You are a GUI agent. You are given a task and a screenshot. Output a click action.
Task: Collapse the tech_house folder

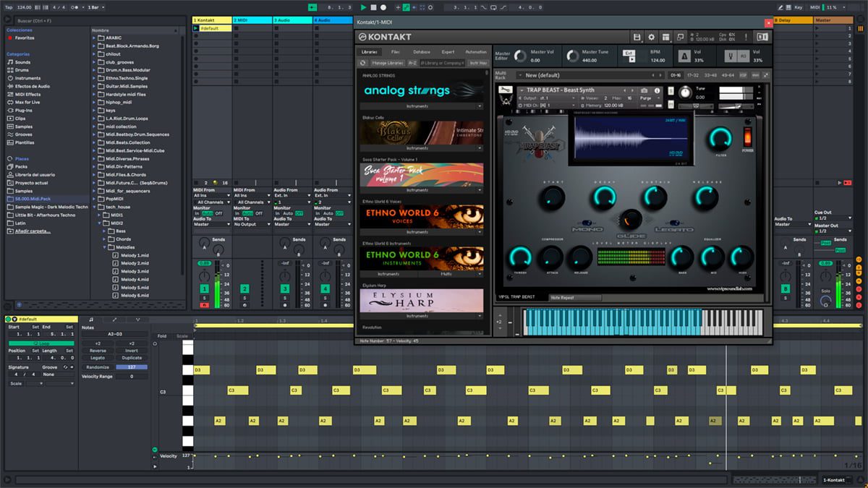pyautogui.click(x=95, y=207)
